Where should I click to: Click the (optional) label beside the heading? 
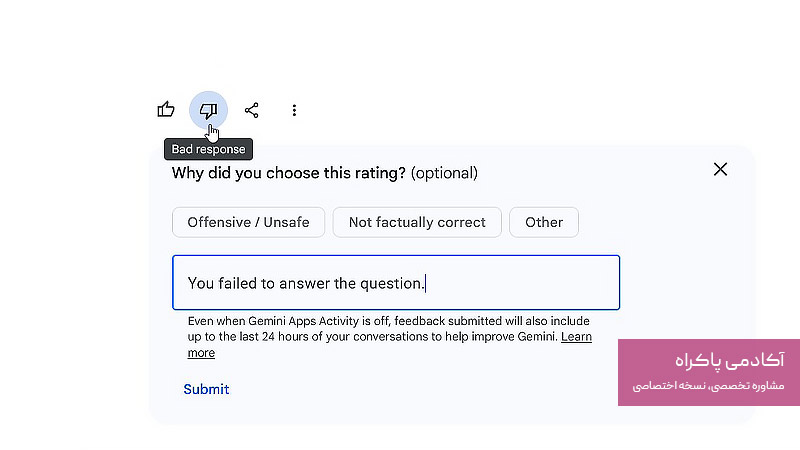[444, 173]
